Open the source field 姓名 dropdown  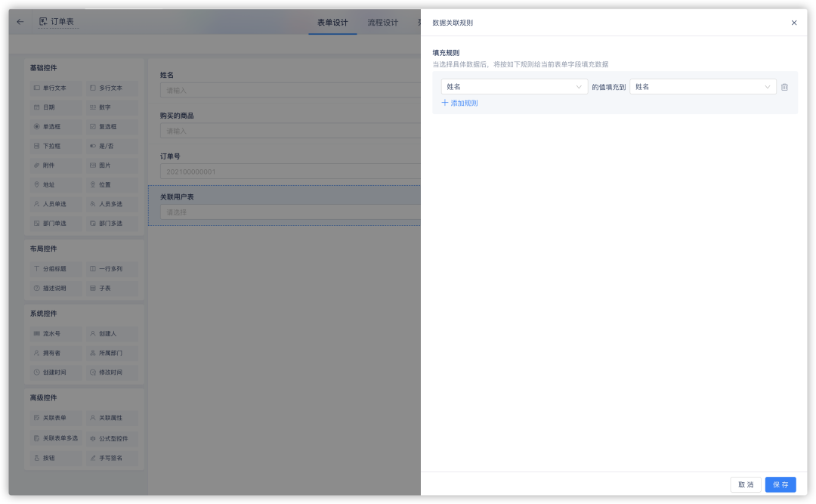(x=515, y=87)
